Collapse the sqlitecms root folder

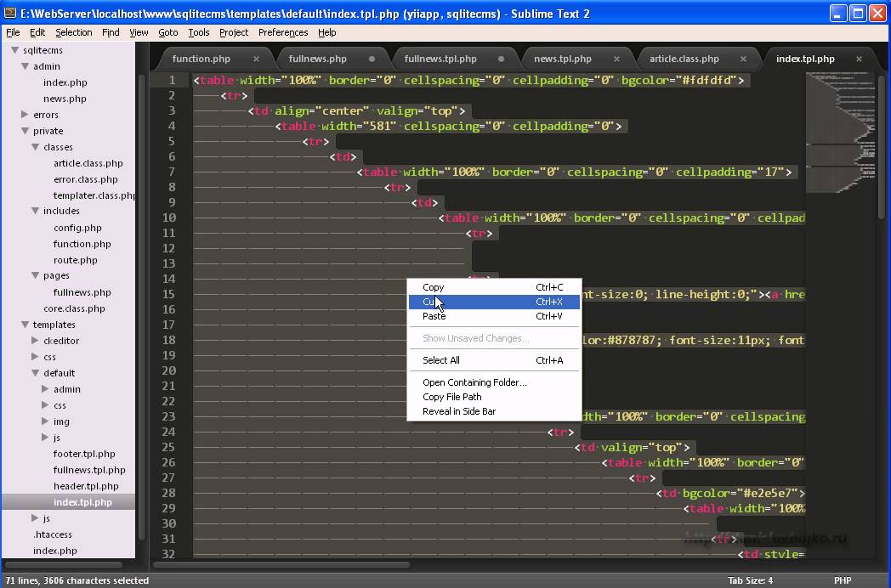coord(14,50)
